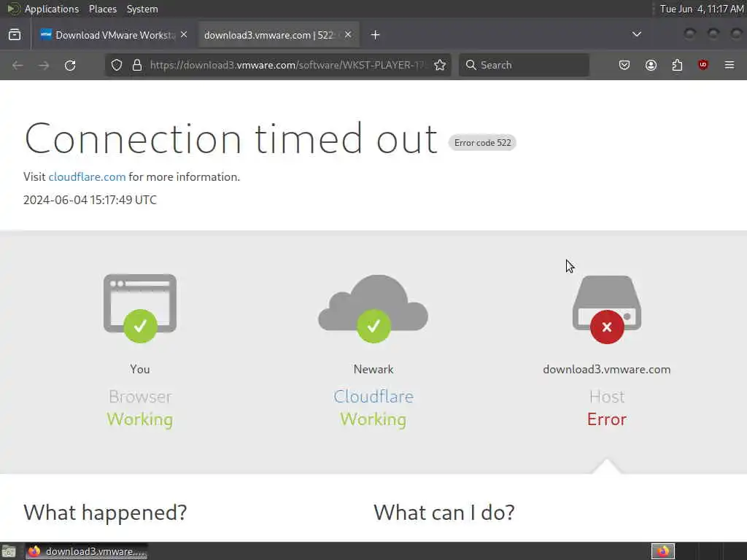Close the download3.vmware.com 522 tab
The width and height of the screenshot is (747, 560).
coord(348,35)
